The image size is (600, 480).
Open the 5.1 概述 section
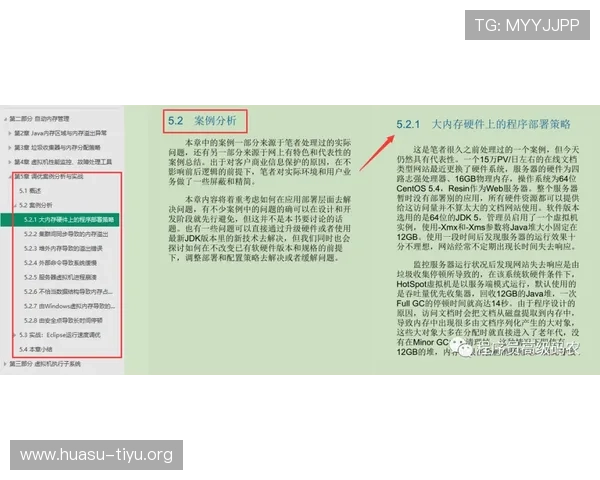point(30,191)
